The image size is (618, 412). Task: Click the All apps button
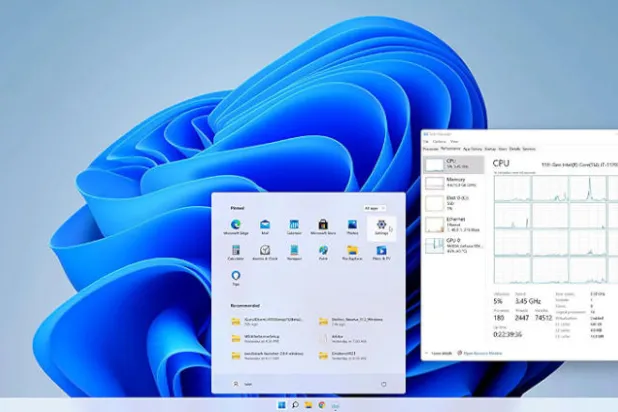pyautogui.click(x=374, y=208)
